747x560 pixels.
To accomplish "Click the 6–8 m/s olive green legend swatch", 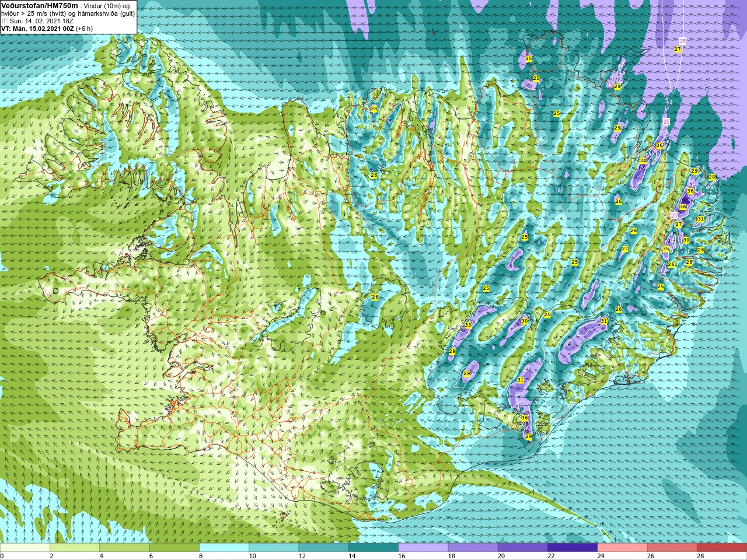I will click(174, 548).
